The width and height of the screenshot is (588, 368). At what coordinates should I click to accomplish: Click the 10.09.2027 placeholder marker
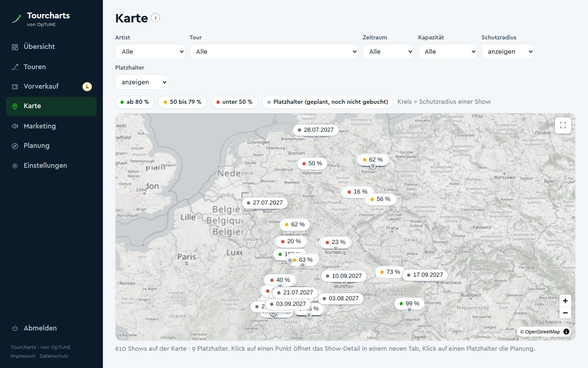tap(344, 276)
